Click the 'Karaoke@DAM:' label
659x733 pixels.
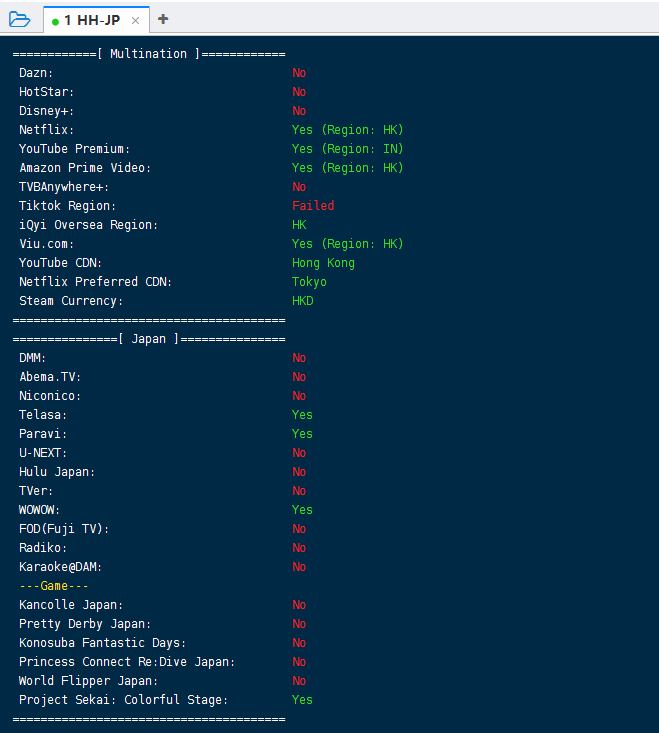pos(61,567)
